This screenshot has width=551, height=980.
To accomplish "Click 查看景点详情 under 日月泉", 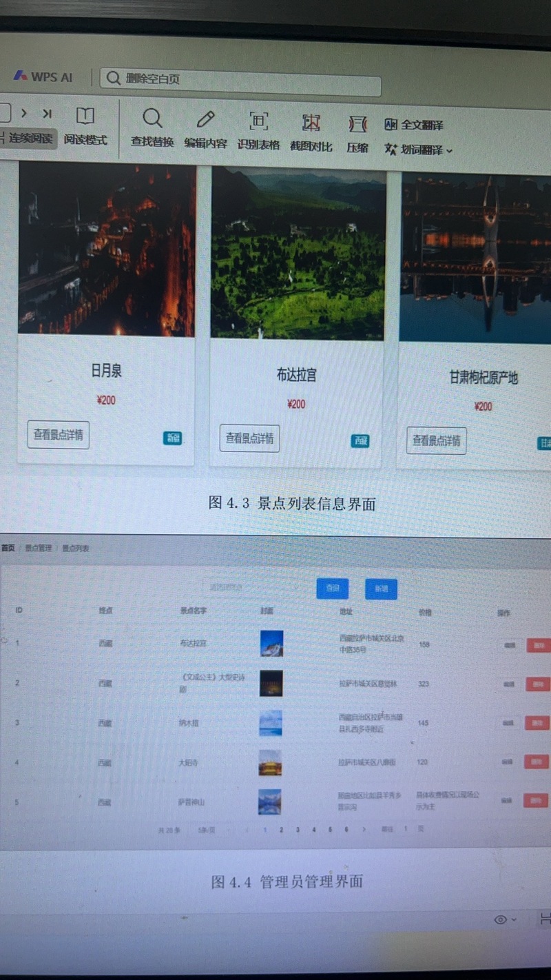I will (x=59, y=435).
